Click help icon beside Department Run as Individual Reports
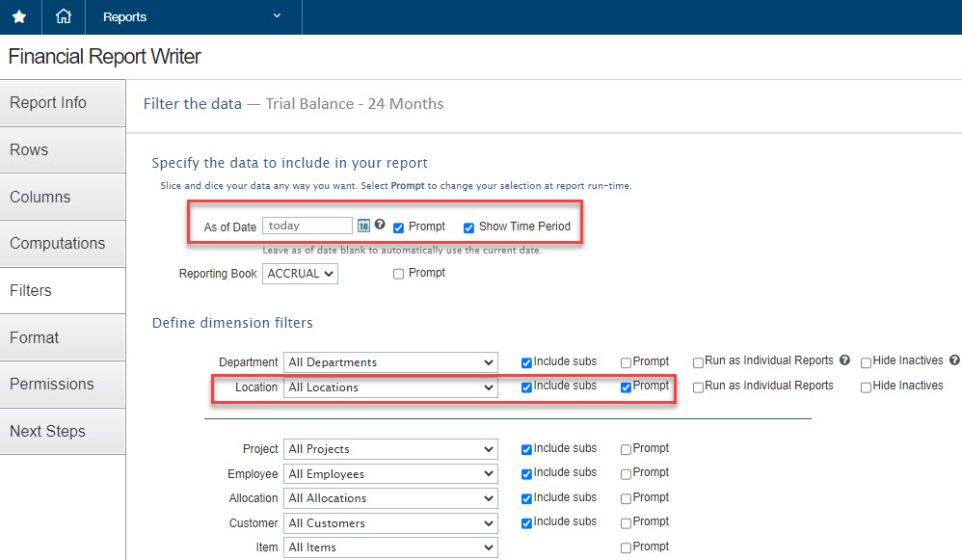This screenshot has width=962, height=560. click(x=844, y=360)
